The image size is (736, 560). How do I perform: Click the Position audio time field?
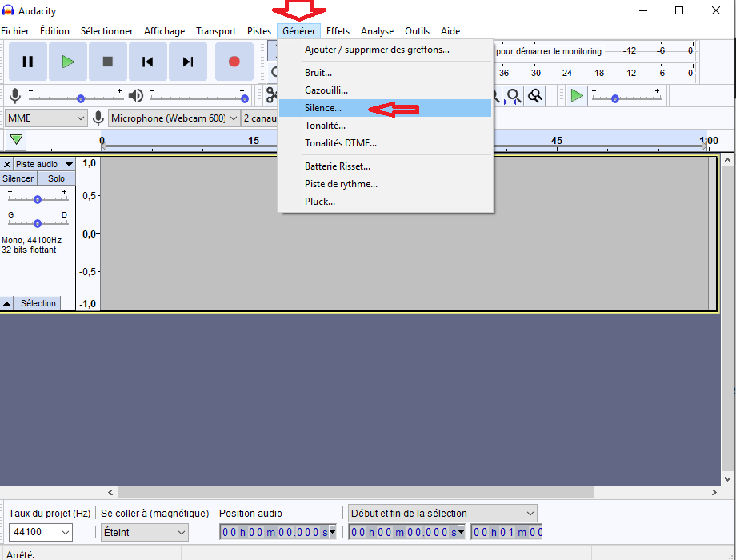tap(278, 532)
